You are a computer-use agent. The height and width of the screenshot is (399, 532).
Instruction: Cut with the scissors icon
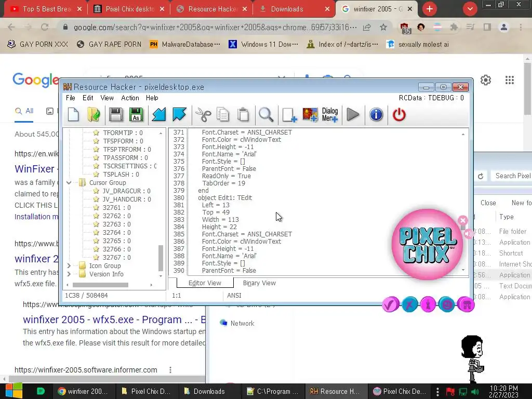[x=203, y=115]
